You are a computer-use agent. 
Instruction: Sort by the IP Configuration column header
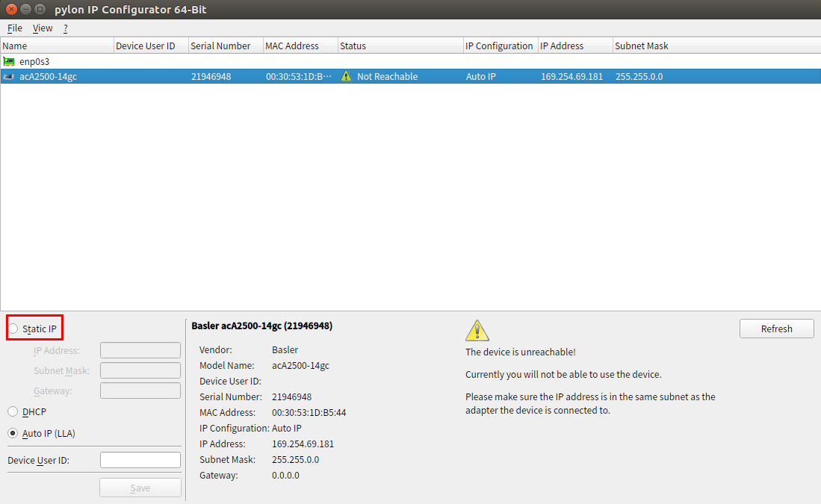click(x=501, y=46)
